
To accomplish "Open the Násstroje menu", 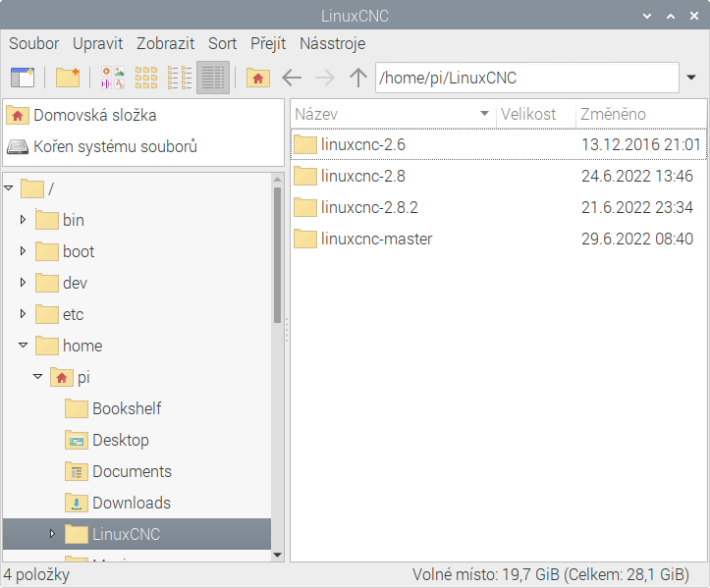I will 332,43.
